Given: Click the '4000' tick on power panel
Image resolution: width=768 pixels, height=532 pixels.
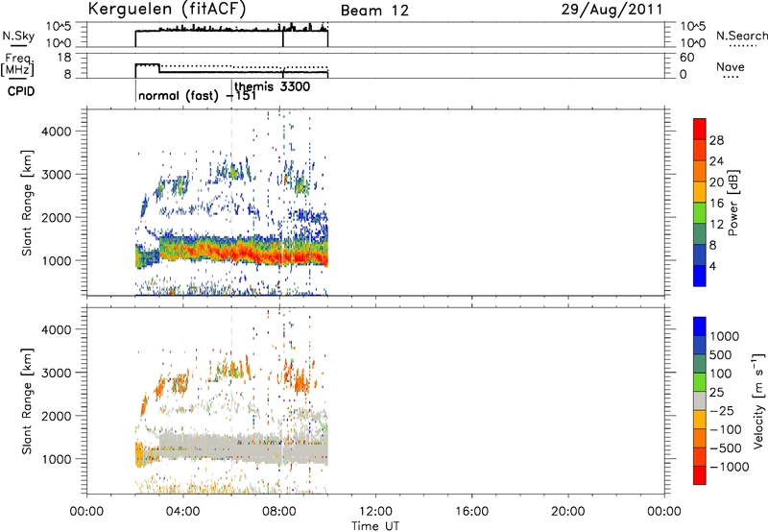Looking at the screenshot, I should tap(56, 132).
